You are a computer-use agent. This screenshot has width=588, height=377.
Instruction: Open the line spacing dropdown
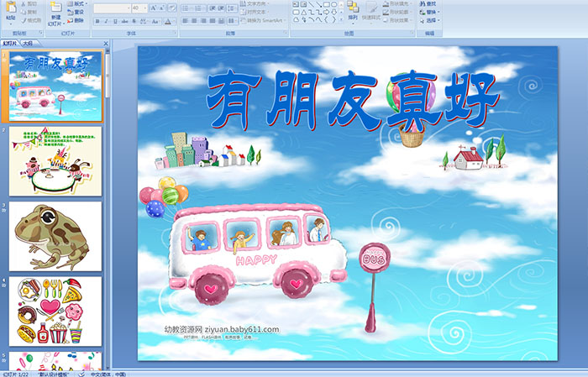(232, 8)
